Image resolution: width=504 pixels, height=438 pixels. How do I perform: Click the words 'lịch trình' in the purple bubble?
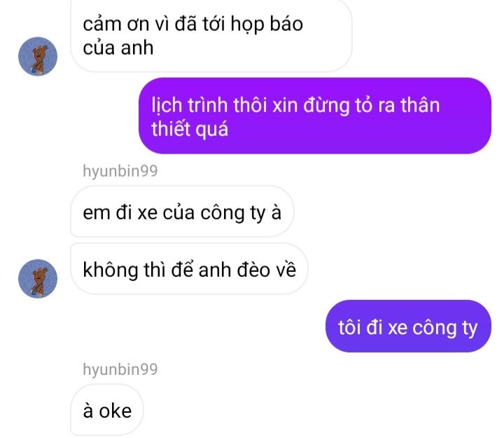[x=189, y=105]
